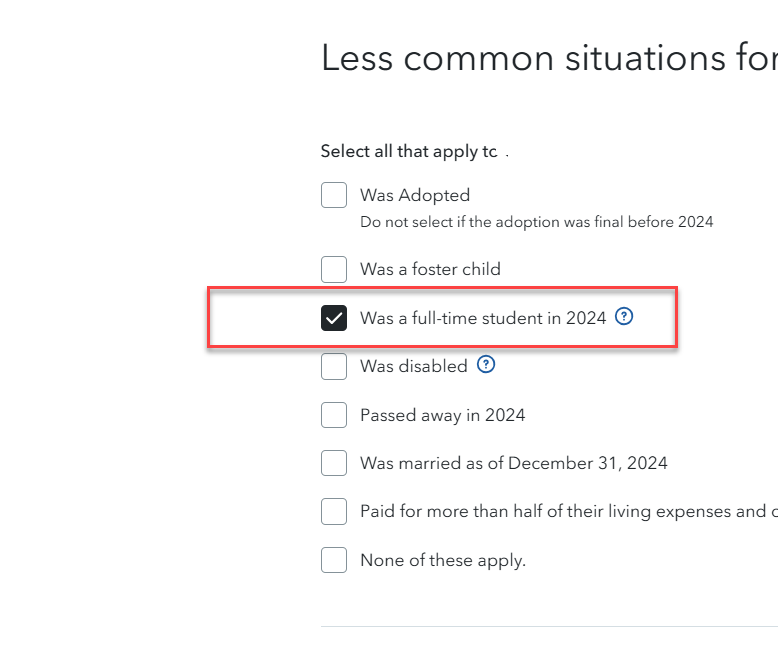Check the Was Adopted checkbox
This screenshot has width=778, height=652.
[x=334, y=195]
